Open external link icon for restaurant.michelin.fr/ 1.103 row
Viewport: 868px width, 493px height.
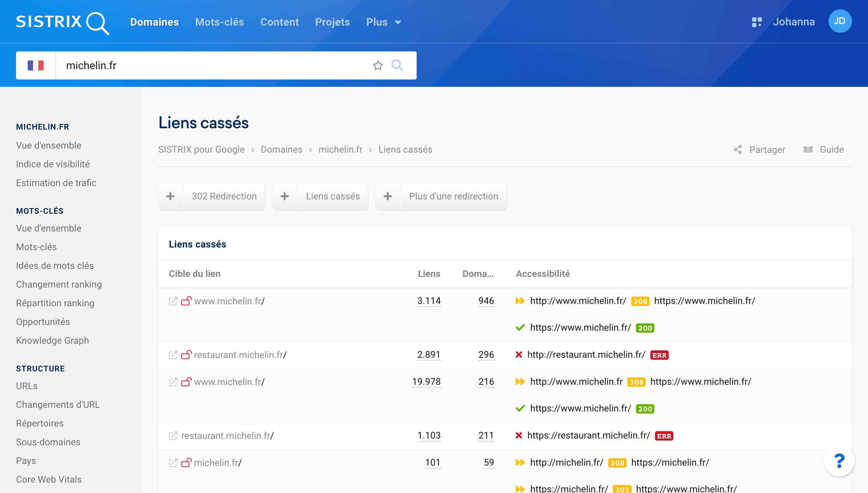click(x=173, y=436)
